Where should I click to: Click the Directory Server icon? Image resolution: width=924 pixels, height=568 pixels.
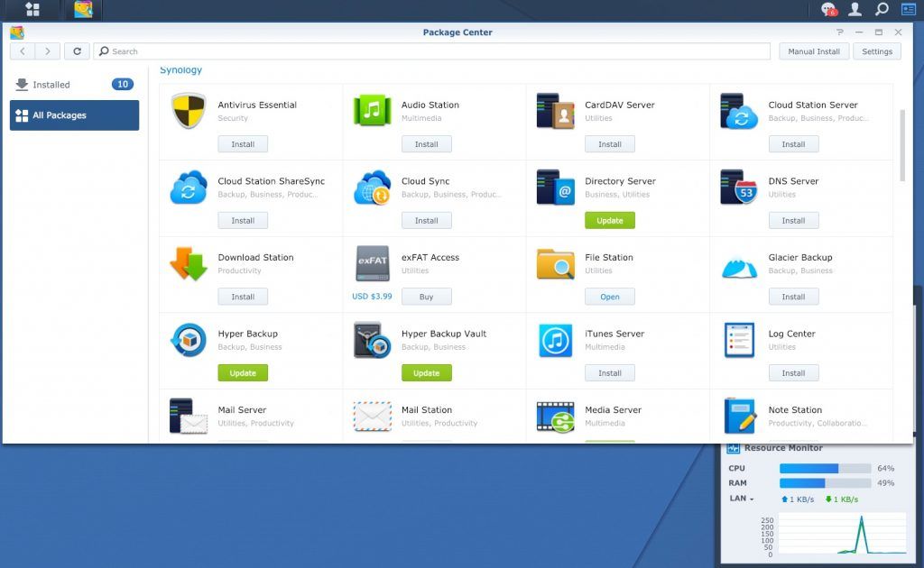[x=555, y=188]
